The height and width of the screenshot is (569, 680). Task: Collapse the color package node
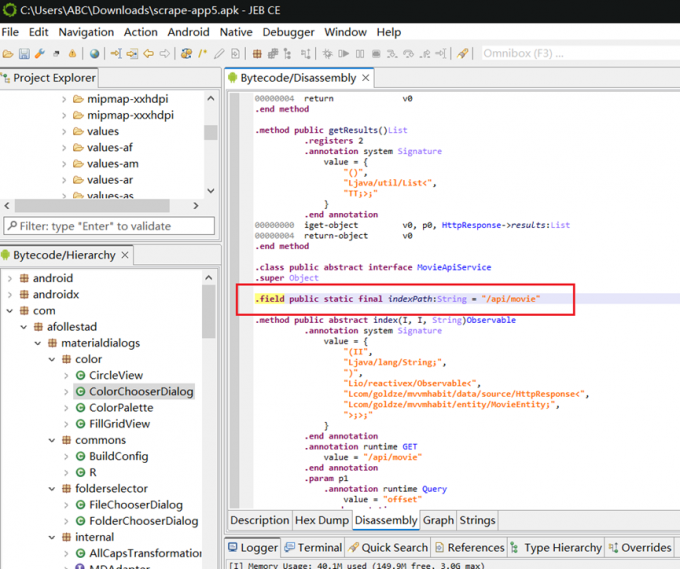52,360
